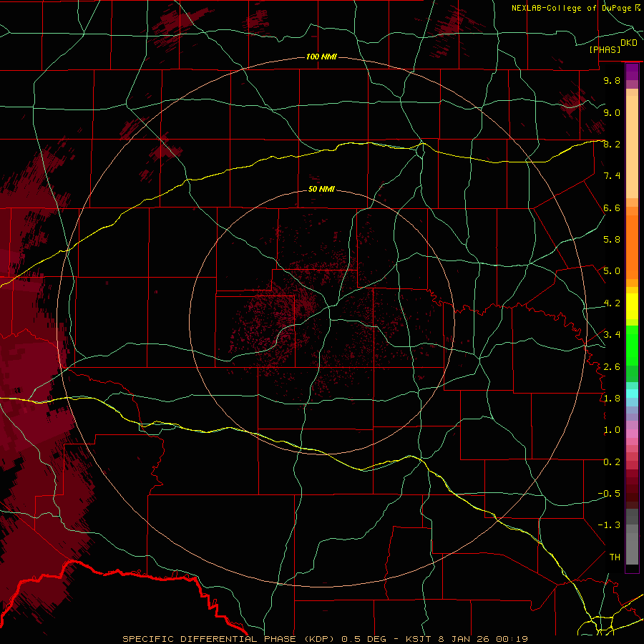The height and width of the screenshot is (644, 644).
Task: Click the 6.6 value on the color scale
Action: tap(612, 208)
